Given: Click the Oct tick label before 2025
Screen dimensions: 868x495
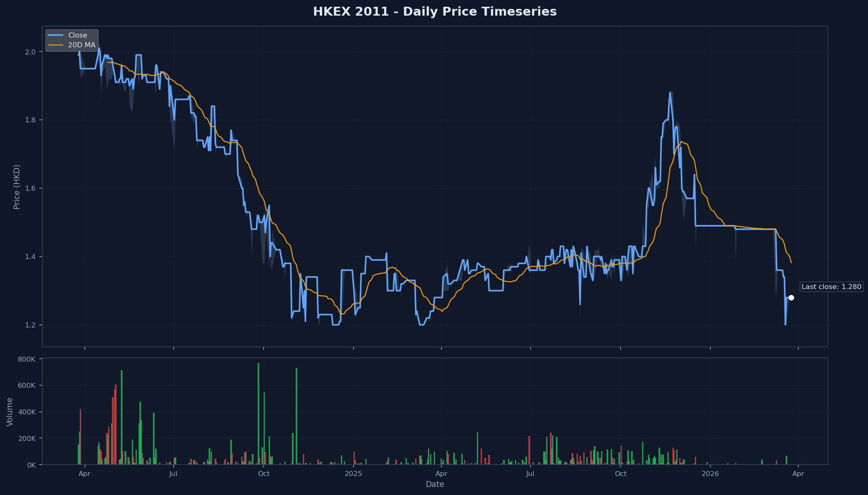Looking at the screenshot, I should [x=264, y=474].
